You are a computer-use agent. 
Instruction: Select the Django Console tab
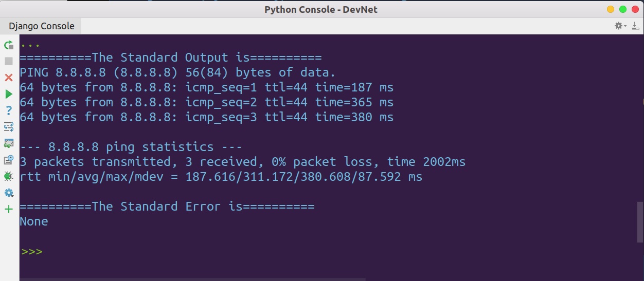[x=41, y=26]
